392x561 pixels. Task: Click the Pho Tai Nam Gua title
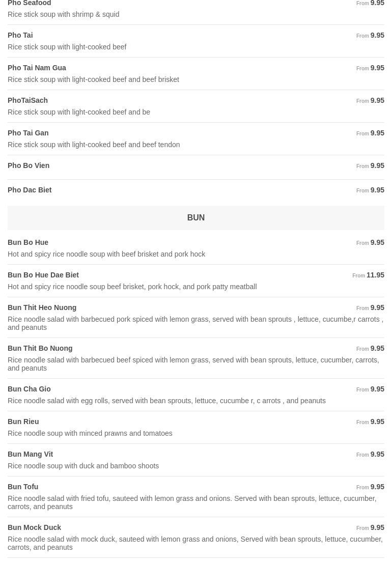point(37,68)
